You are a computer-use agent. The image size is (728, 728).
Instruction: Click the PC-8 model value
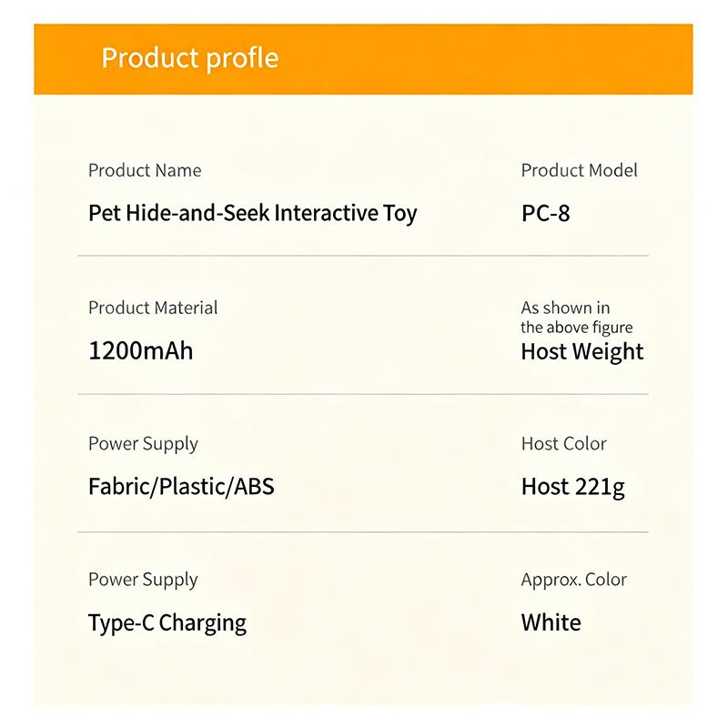(545, 214)
